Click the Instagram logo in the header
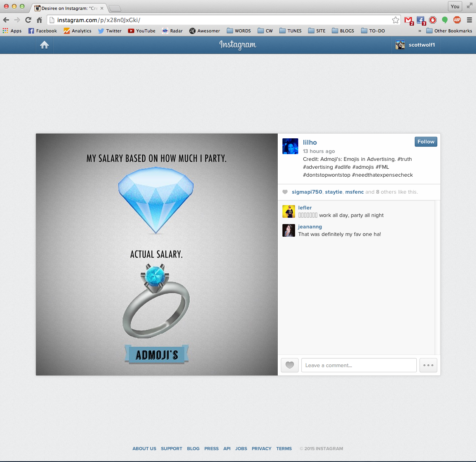Viewport: 476px width, 462px height. (x=238, y=45)
